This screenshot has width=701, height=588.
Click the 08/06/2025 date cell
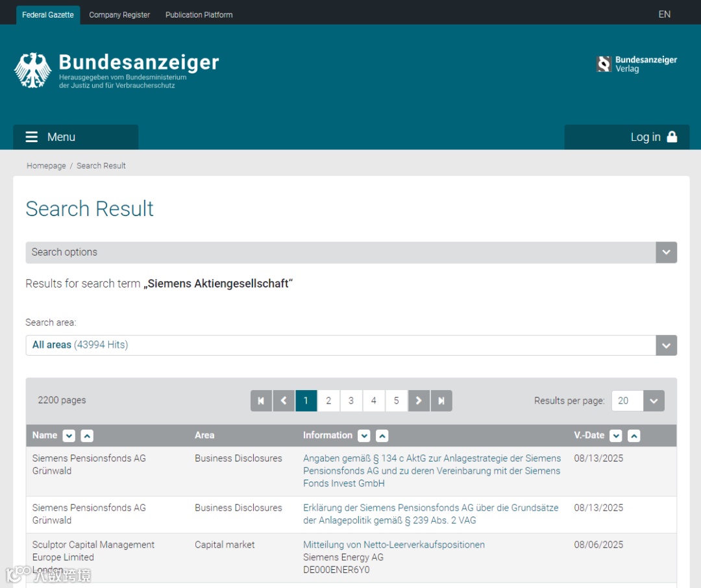pos(598,545)
